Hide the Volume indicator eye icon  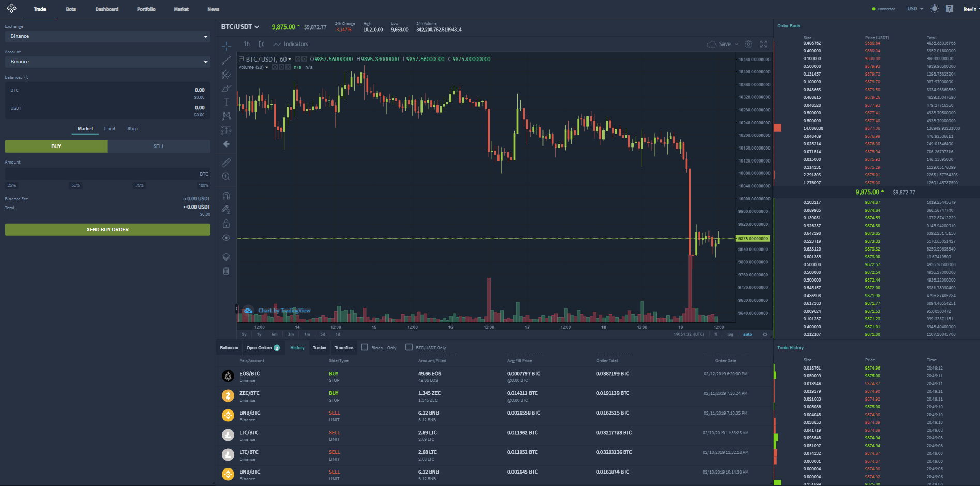[x=275, y=67]
